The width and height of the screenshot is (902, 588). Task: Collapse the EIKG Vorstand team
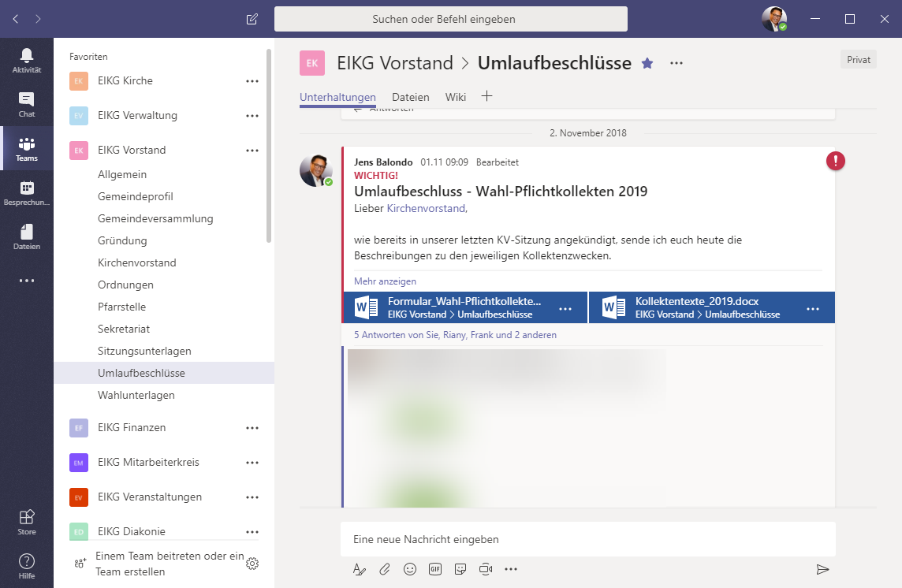coord(132,151)
